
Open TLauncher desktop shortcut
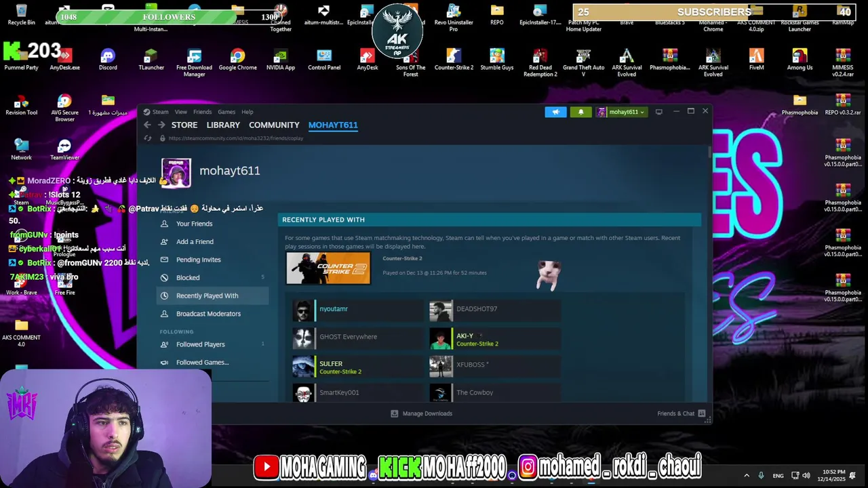(151, 60)
